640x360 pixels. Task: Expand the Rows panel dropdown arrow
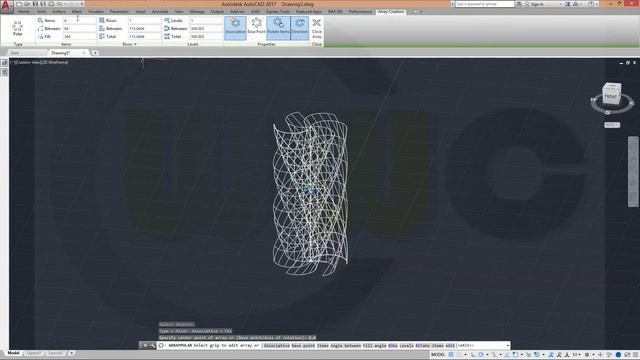(136, 44)
